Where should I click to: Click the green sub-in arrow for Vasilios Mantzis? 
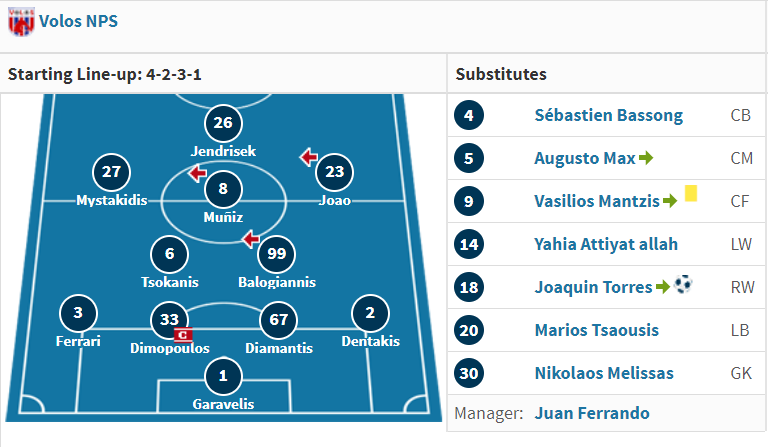coord(670,201)
